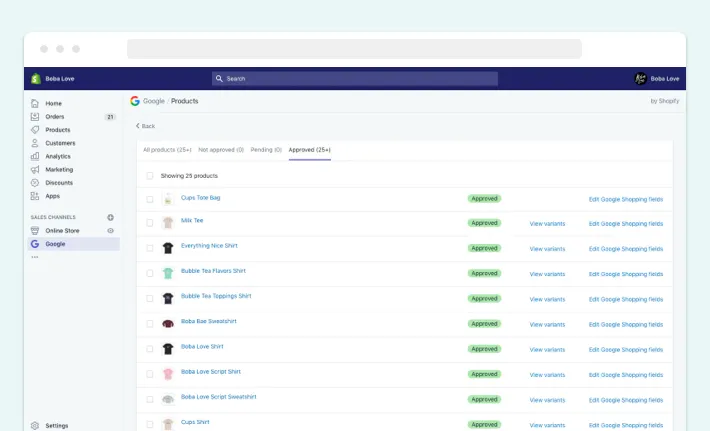Edit Google Shopping fields for Boba Love Script Sweatshirt
This screenshot has width=710, height=431.
point(626,400)
